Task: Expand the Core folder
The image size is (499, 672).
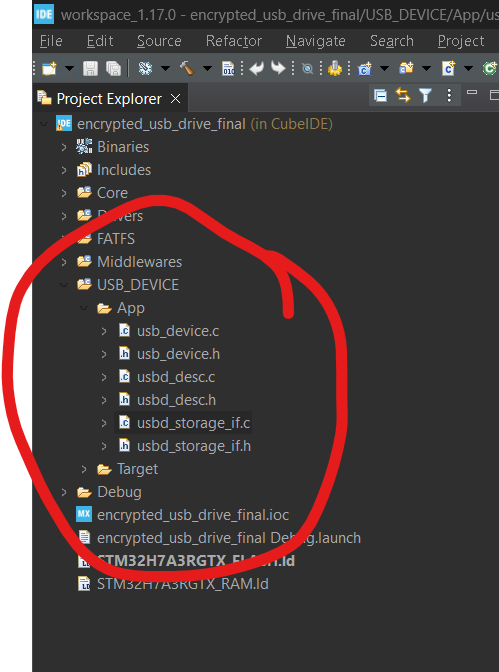Action: point(64,193)
